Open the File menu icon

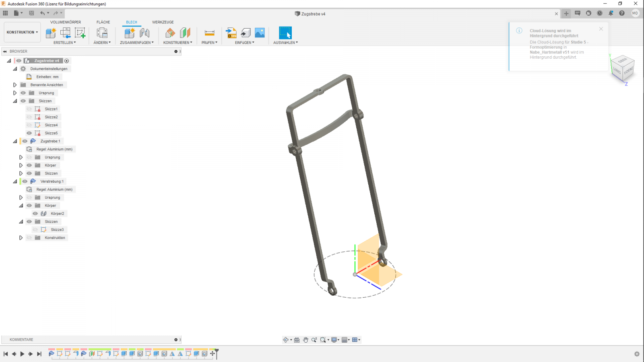click(16, 13)
